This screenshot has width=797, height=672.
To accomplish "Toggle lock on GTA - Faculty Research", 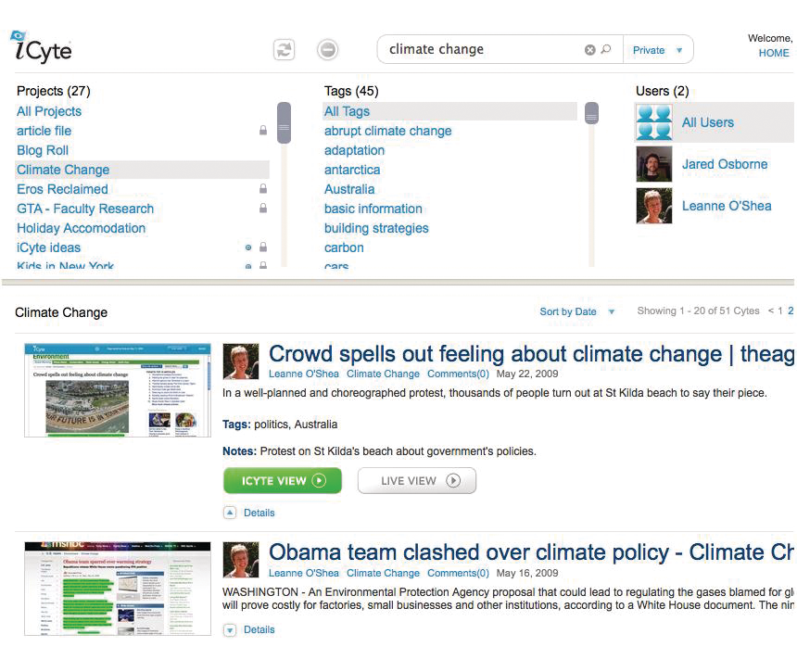I will pyautogui.click(x=263, y=209).
